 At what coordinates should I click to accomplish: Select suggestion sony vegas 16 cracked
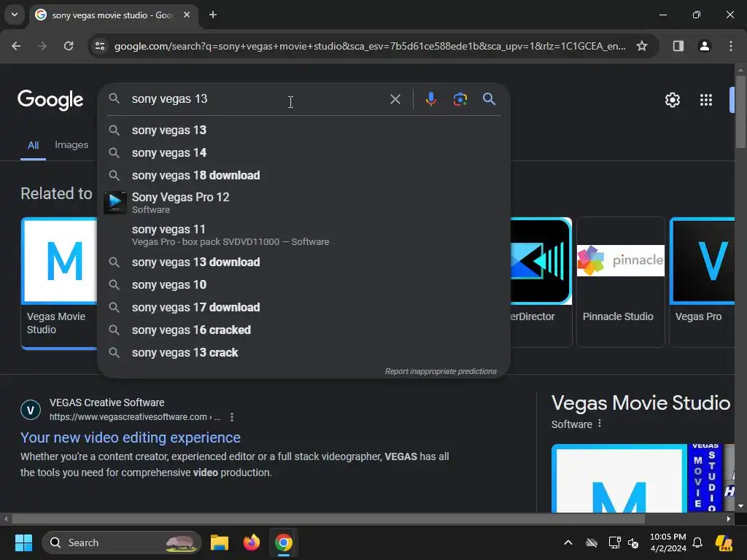click(304, 330)
